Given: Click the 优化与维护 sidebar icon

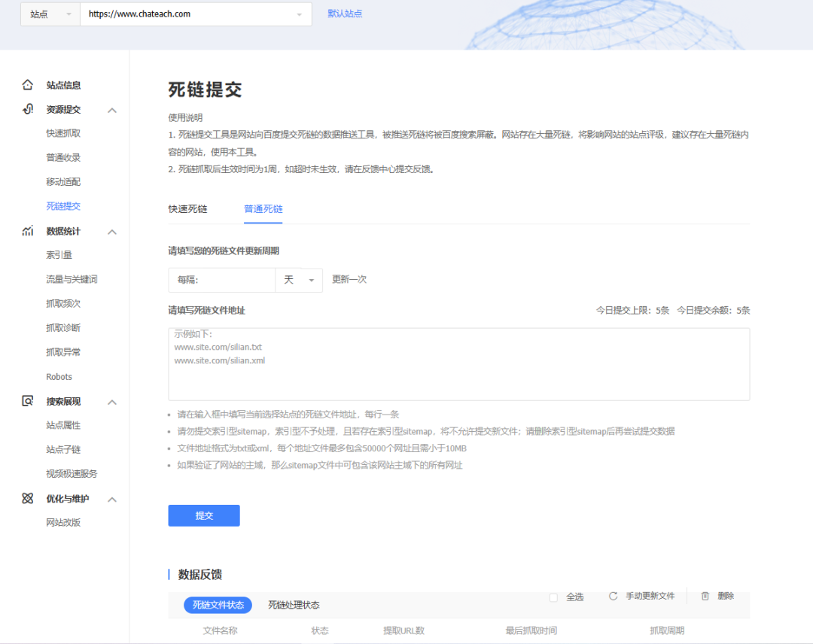Looking at the screenshot, I should click(28, 499).
